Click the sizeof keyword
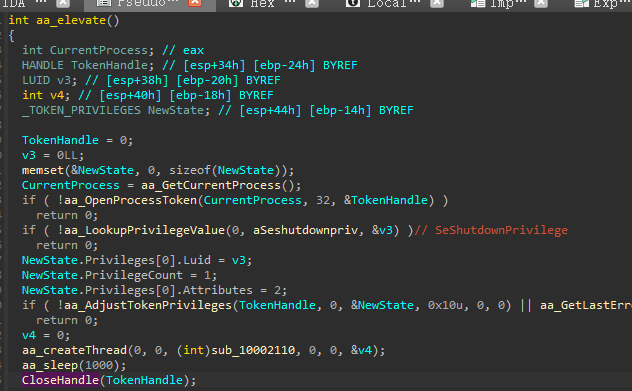Screen dimensions: 632x391 [190, 170]
